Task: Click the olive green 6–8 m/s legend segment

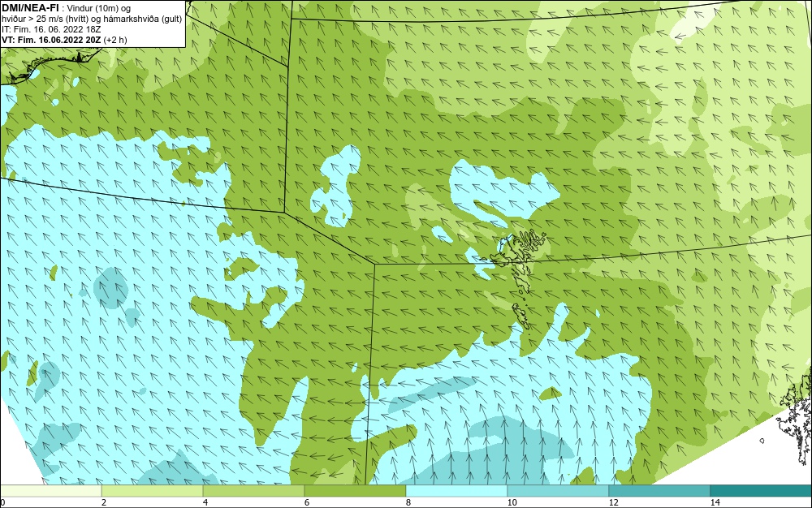Action: click(356, 491)
